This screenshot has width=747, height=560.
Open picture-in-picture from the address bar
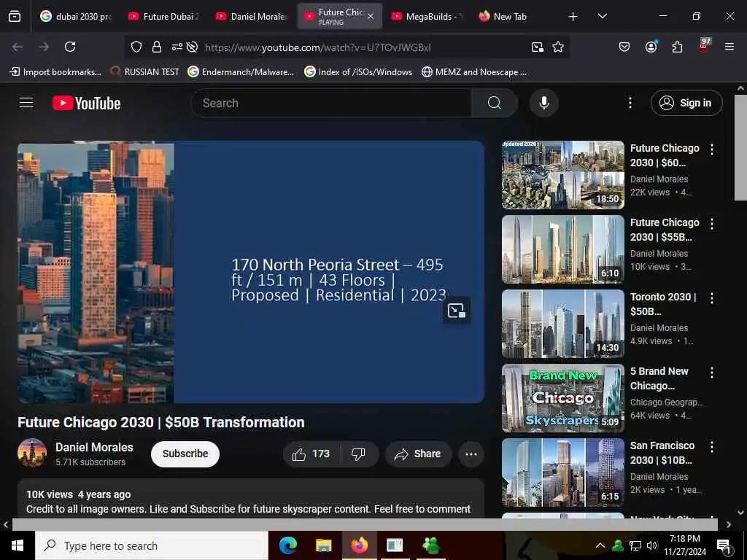(x=538, y=47)
